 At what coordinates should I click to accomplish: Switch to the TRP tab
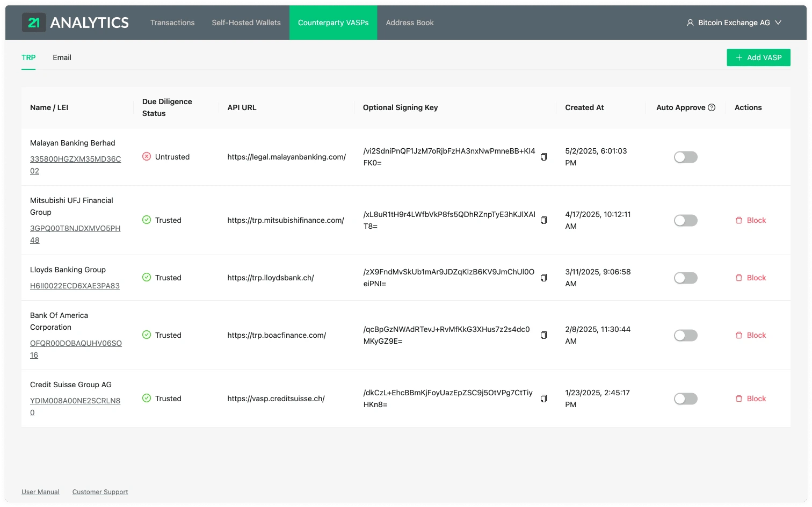point(28,57)
